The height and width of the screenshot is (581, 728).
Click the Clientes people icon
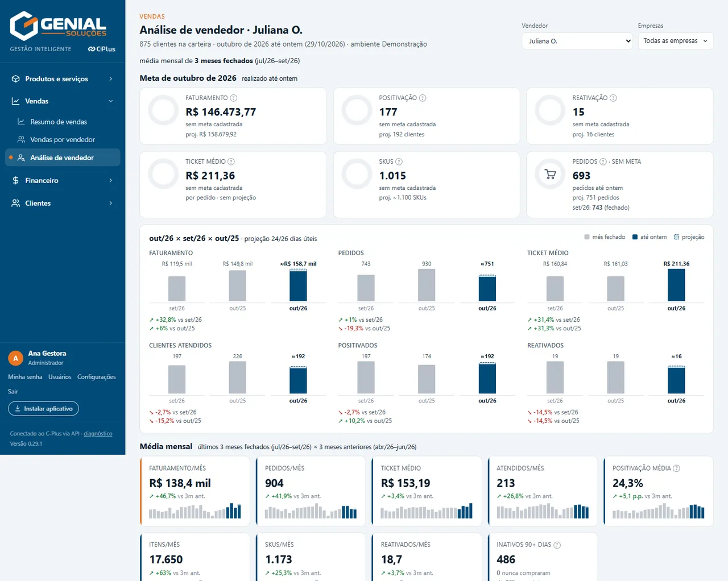(x=16, y=203)
